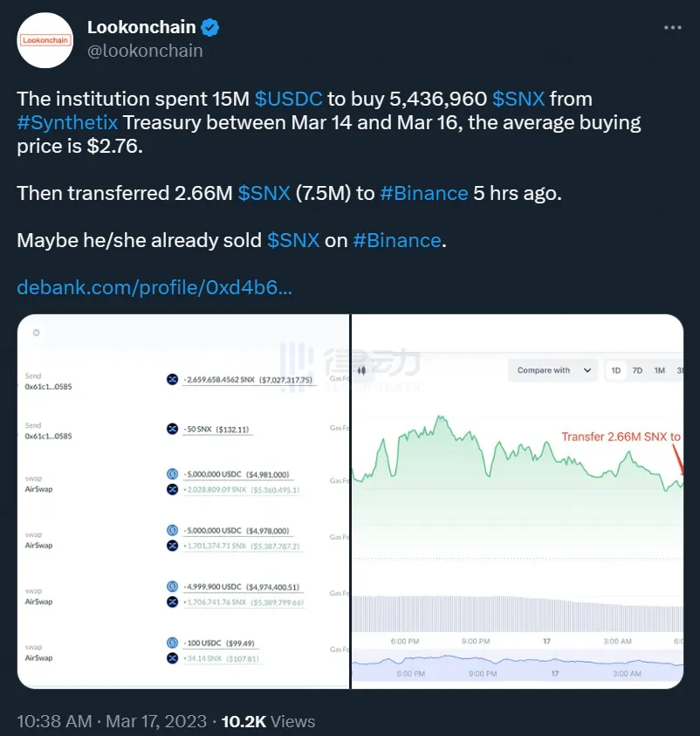Click the SNX token icon beside 2,659,658.4562 SNX
Image resolution: width=700 pixels, height=736 pixels.
(172, 380)
